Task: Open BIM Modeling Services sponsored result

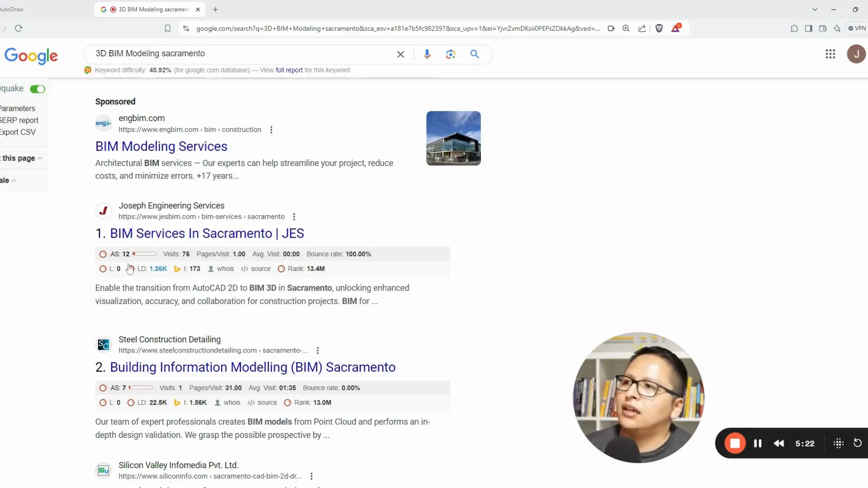Action: point(161,146)
